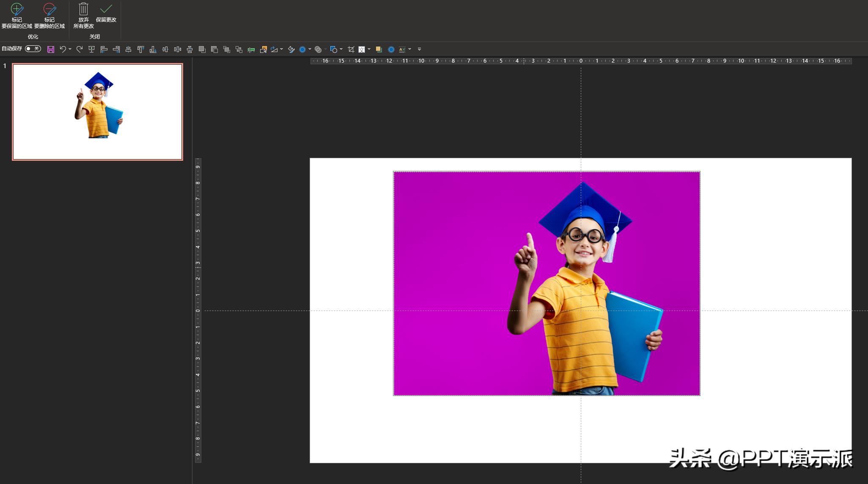Toggle the AutoSave switch

coord(33,49)
